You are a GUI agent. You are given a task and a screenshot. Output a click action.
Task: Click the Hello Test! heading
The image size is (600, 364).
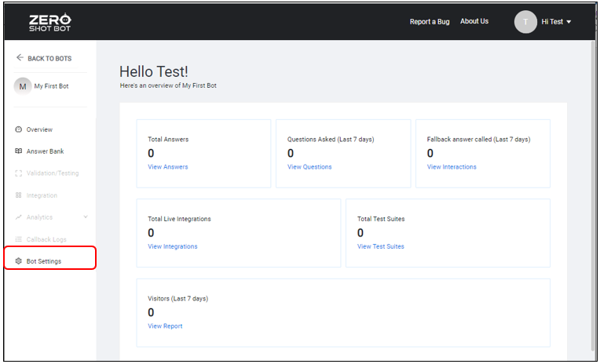[153, 71]
